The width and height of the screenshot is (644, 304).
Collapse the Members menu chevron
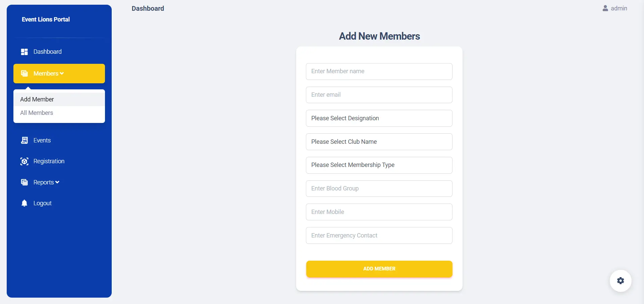click(x=62, y=74)
